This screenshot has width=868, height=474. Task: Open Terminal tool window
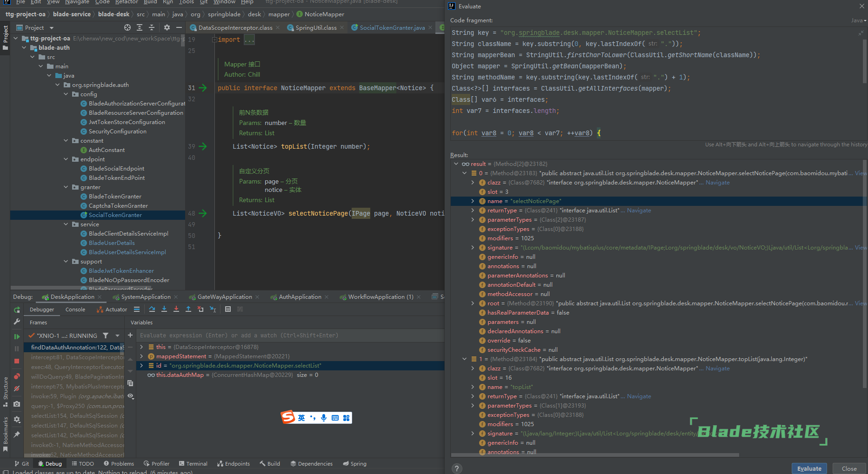(193, 464)
